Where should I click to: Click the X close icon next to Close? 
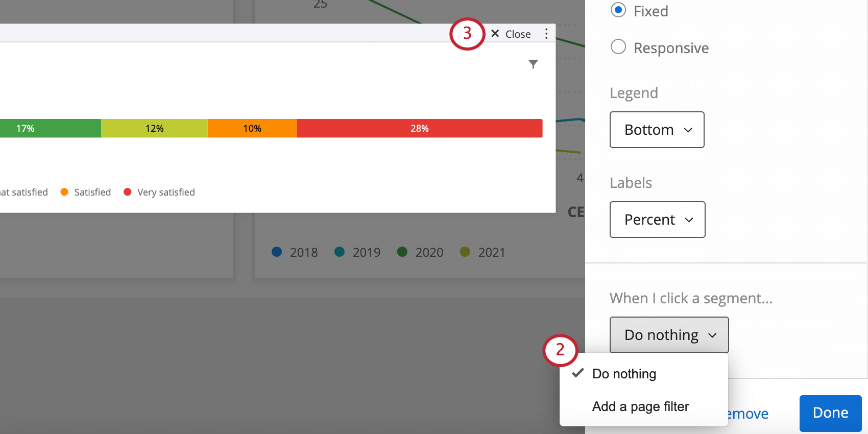(495, 33)
